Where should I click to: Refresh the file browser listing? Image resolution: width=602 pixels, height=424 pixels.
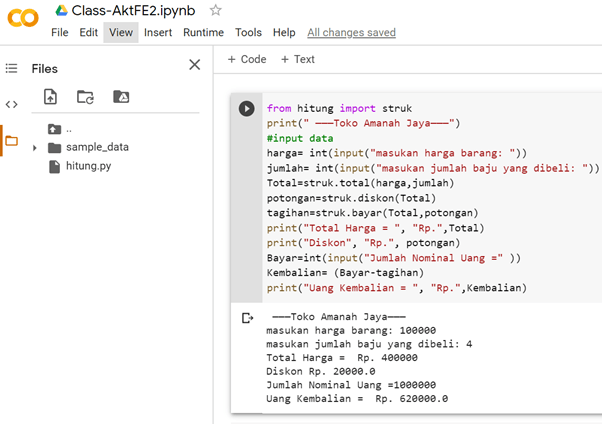tap(85, 97)
